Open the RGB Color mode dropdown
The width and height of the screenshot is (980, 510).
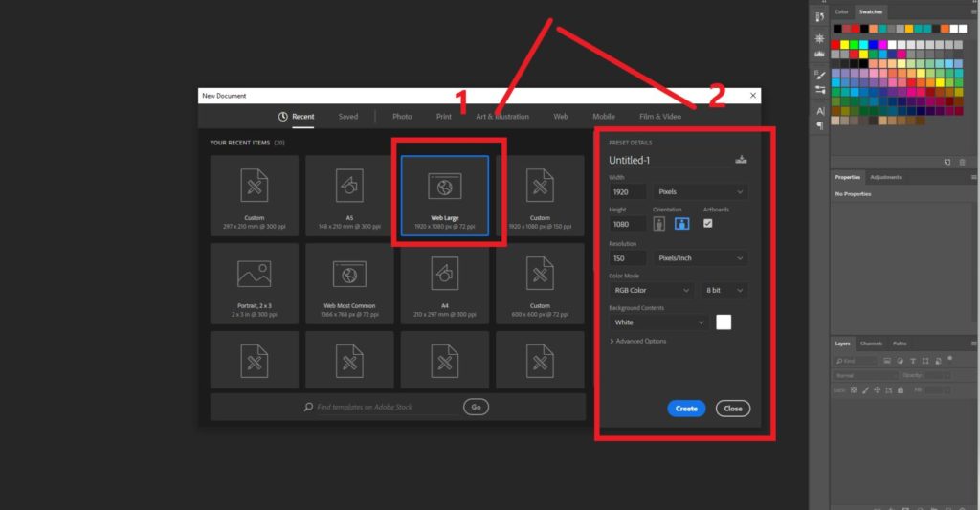tap(651, 290)
